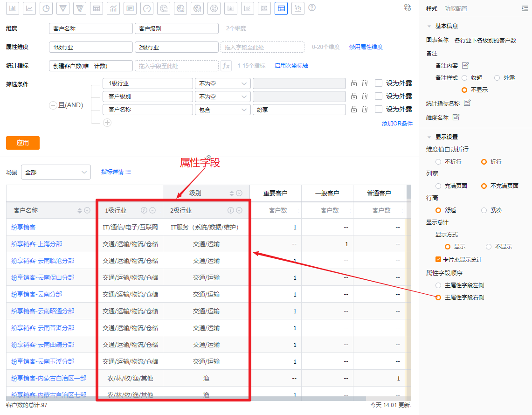532x415 pixels.
Task: Click 禁用属性维度 link
Action: pyautogui.click(x=366, y=47)
